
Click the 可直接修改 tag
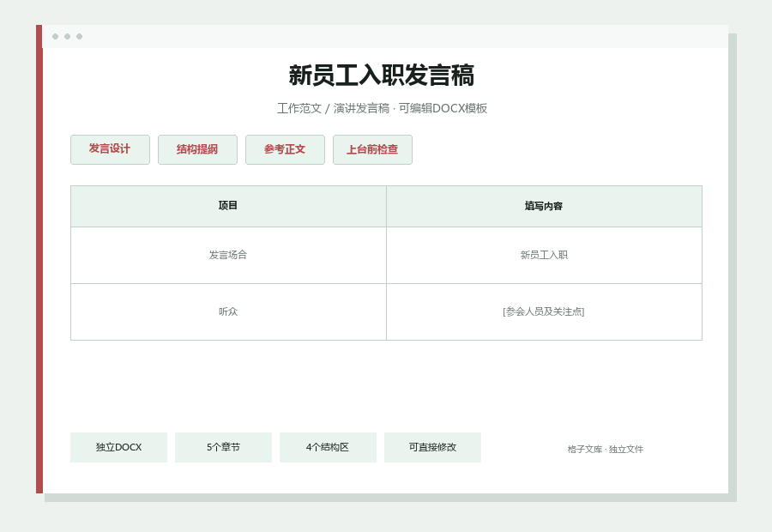[x=432, y=447]
